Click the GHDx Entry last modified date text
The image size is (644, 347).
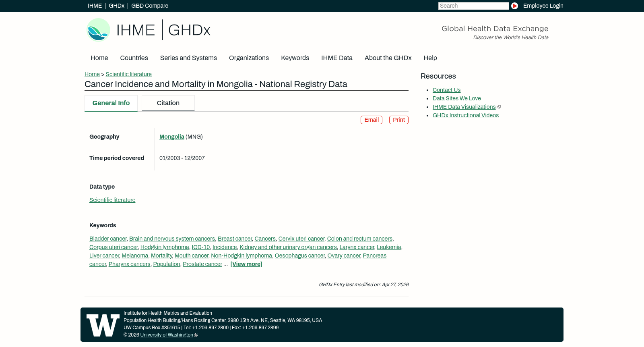click(x=363, y=285)
